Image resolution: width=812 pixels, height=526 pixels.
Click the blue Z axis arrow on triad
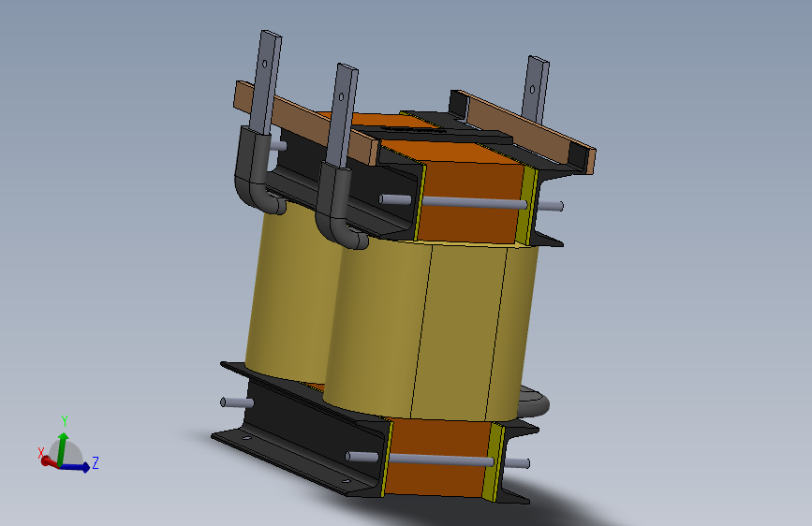(76, 467)
